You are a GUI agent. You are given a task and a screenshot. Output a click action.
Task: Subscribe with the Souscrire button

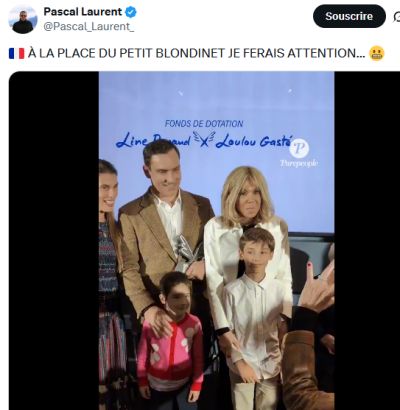[349, 16]
